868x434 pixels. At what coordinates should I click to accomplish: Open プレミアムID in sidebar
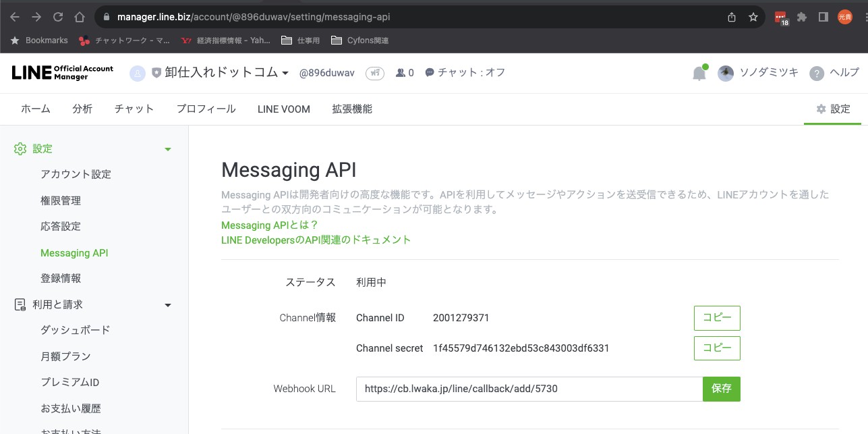(70, 382)
